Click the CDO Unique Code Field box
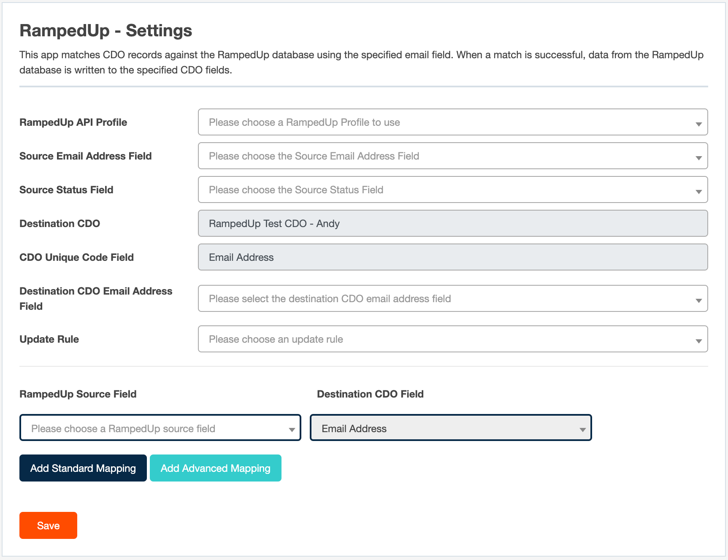This screenshot has width=728, height=560. point(453,257)
